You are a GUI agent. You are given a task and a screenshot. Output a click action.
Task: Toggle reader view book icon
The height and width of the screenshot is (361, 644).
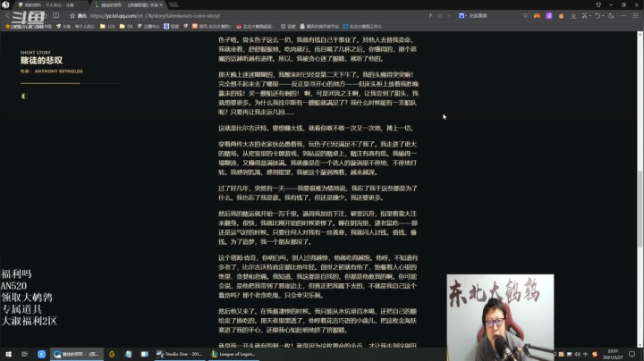coord(55,15)
